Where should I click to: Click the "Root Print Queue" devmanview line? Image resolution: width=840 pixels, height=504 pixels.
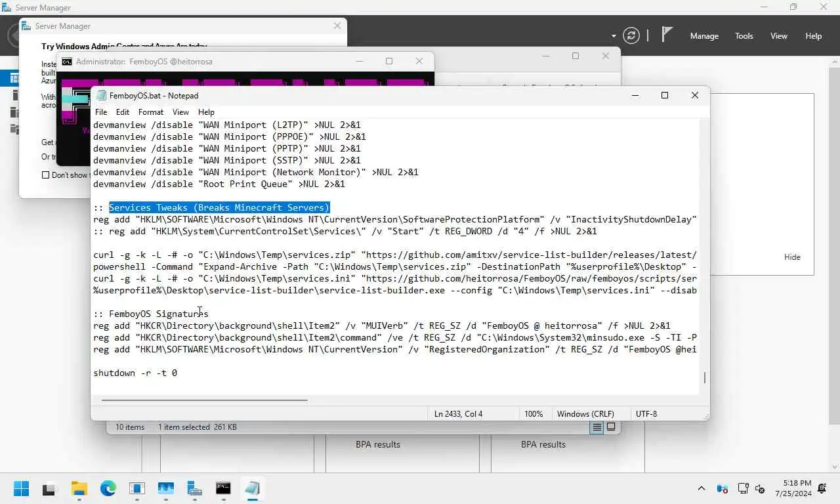219,184
